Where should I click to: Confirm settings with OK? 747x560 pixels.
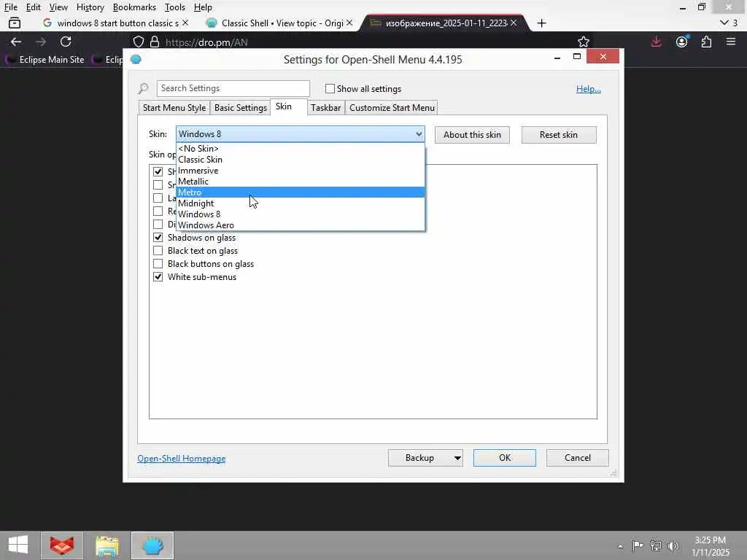pos(505,458)
